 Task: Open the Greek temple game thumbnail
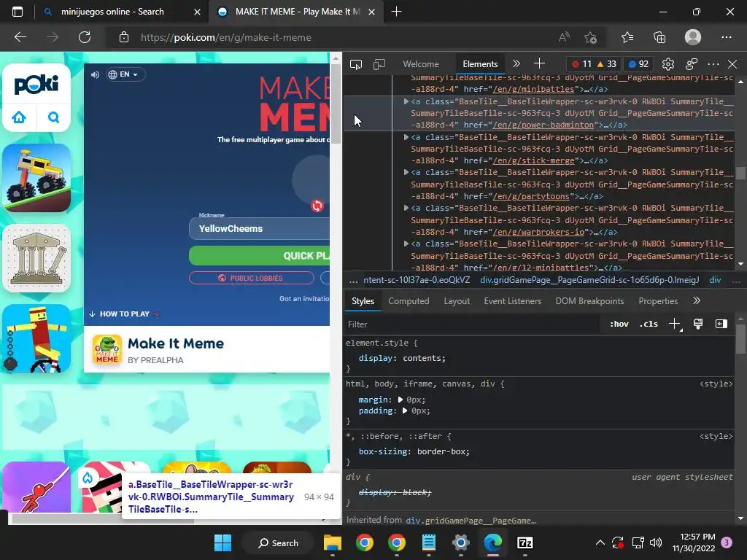(36, 258)
